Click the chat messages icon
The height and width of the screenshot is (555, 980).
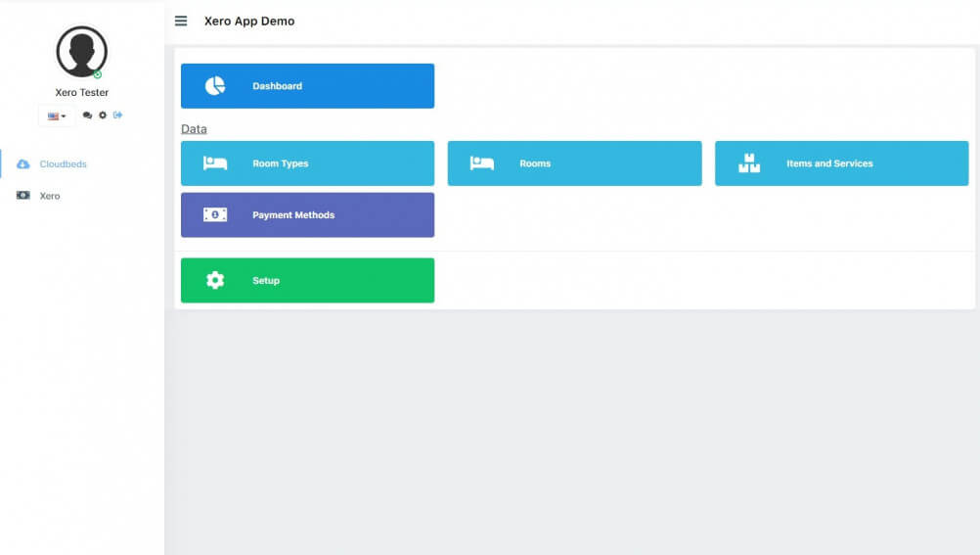click(87, 116)
